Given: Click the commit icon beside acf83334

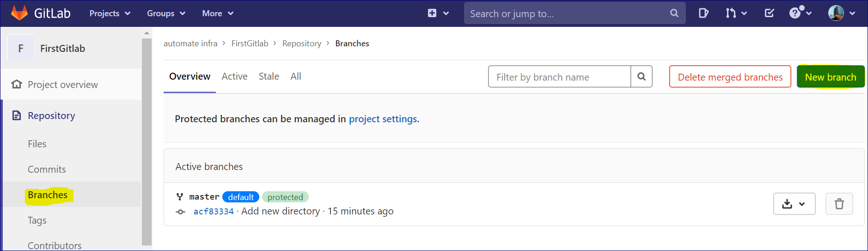Looking at the screenshot, I should point(180,212).
